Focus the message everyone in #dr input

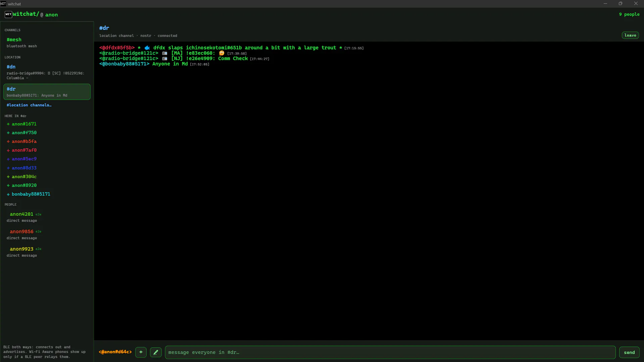390,352
